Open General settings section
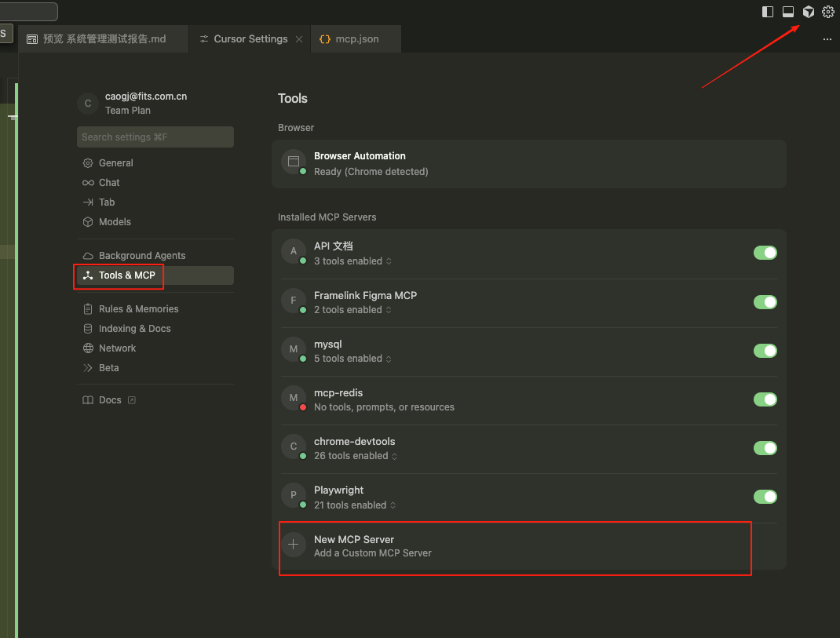The width and height of the screenshot is (840, 638). [155, 163]
